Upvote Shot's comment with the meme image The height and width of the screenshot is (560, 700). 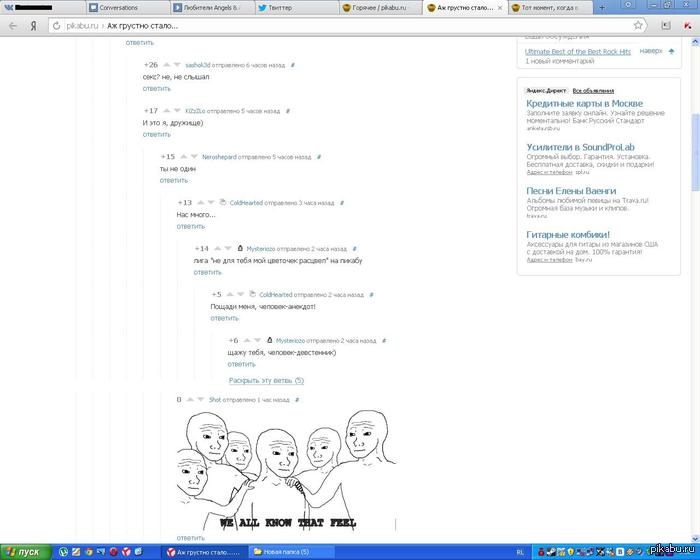coord(190,400)
